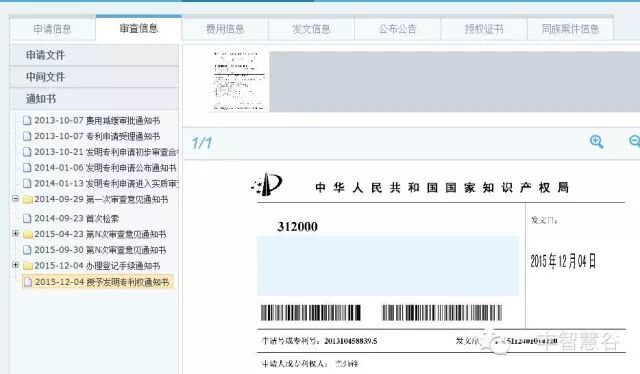Open 2013-10-07 专利申请受理通知书

click(97, 136)
